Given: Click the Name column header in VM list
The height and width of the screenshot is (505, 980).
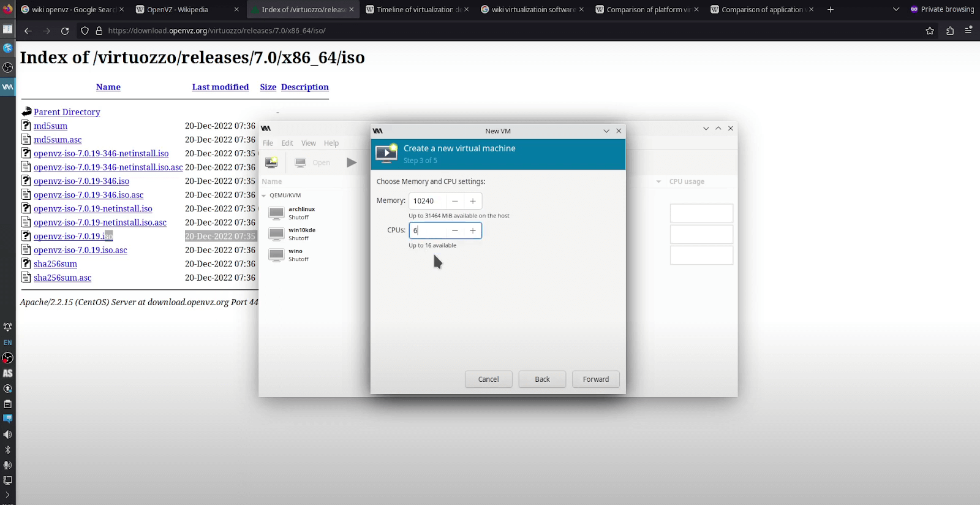Looking at the screenshot, I should pyautogui.click(x=272, y=182).
